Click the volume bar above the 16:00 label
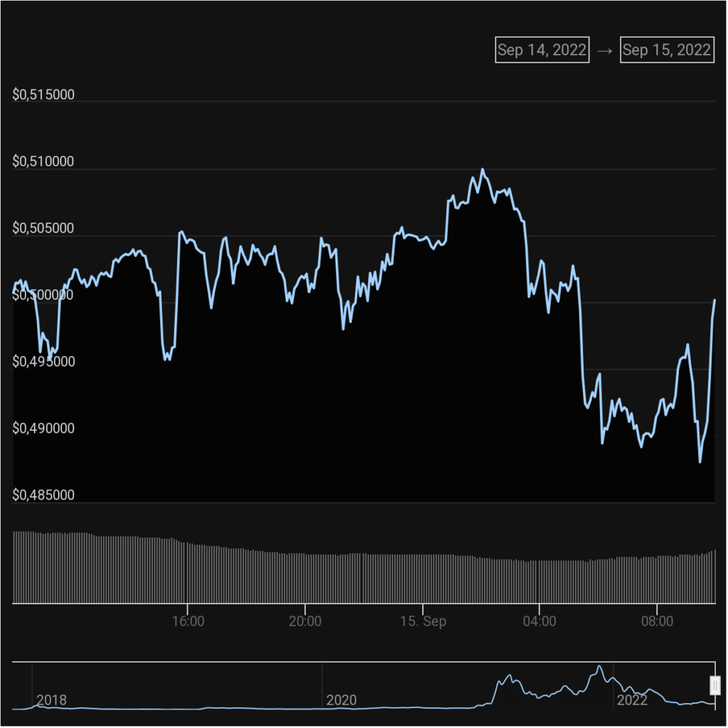The image size is (728, 728). pos(187,573)
